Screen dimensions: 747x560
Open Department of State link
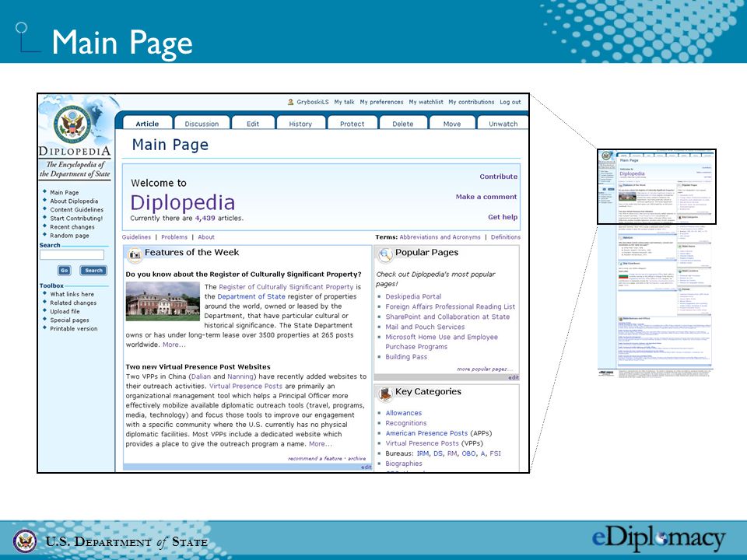click(x=251, y=296)
